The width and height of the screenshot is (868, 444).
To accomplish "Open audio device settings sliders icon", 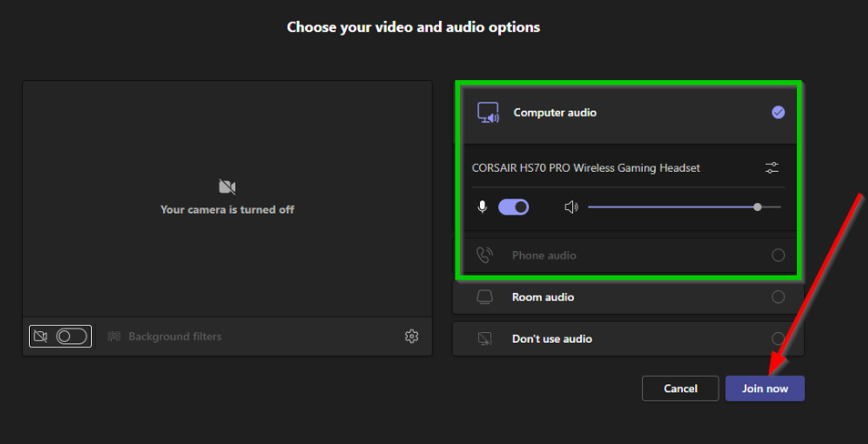I will coord(771,168).
